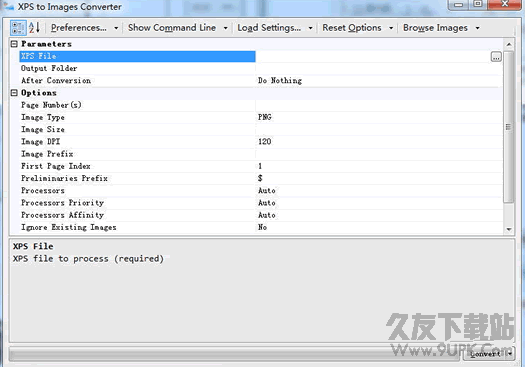This screenshot has height=367, width=525.
Task: Select the Image Size row
Action: 261,130
